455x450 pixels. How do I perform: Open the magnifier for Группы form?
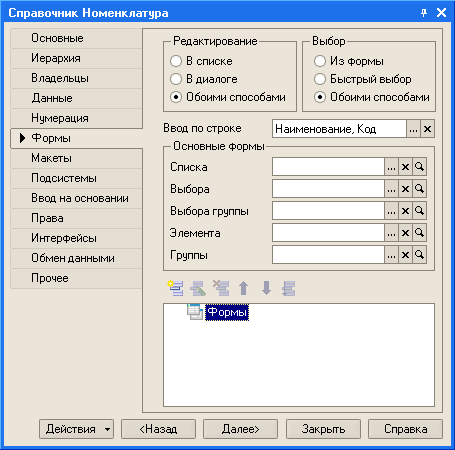[419, 255]
